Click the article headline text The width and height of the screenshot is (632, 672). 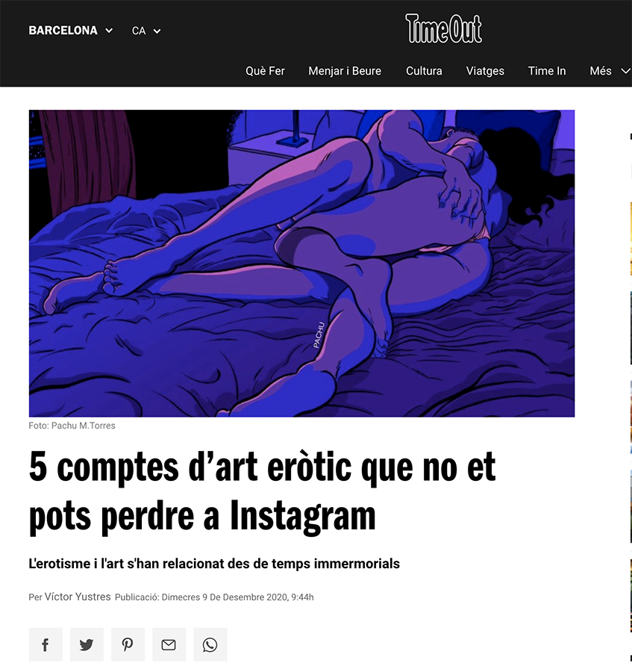click(262, 491)
